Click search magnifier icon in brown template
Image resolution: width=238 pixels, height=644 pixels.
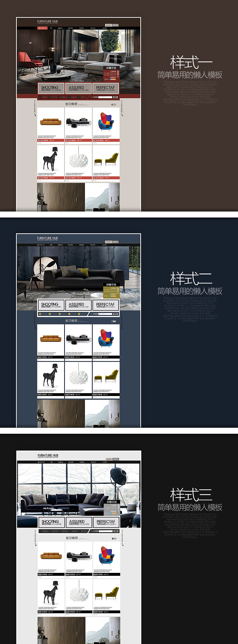(91, 97)
